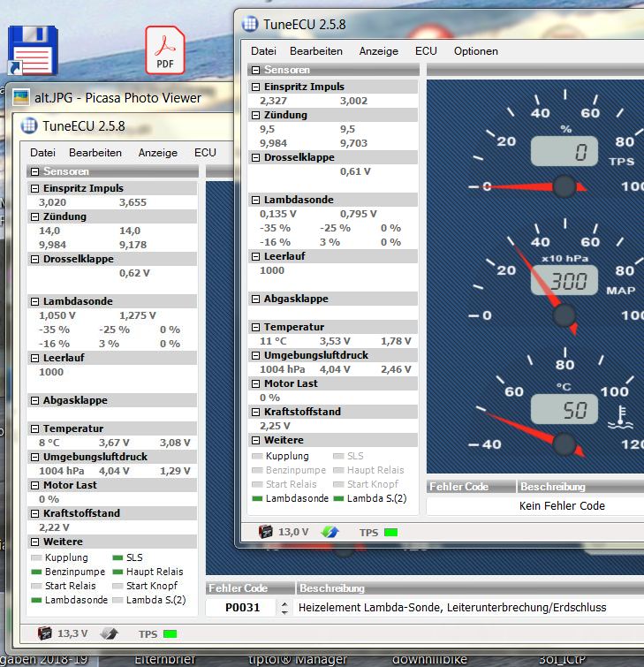Click the P0031 error code stepper arrows
The width and height of the screenshot is (644, 667).
point(284,608)
